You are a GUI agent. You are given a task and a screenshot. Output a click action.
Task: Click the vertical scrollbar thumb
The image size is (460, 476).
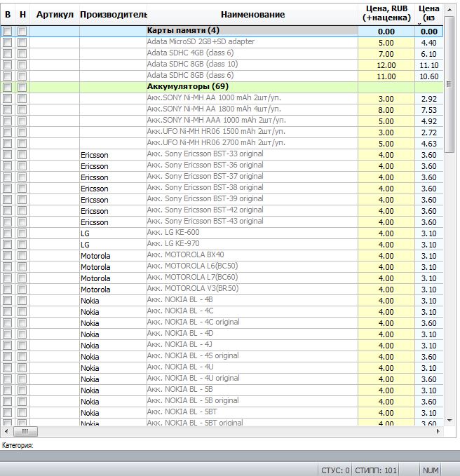tap(449, 84)
